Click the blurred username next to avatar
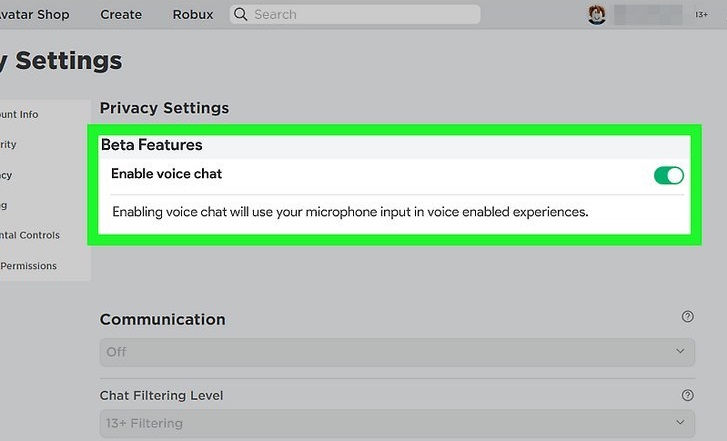Viewport: 727px width, 441px height. click(x=647, y=15)
